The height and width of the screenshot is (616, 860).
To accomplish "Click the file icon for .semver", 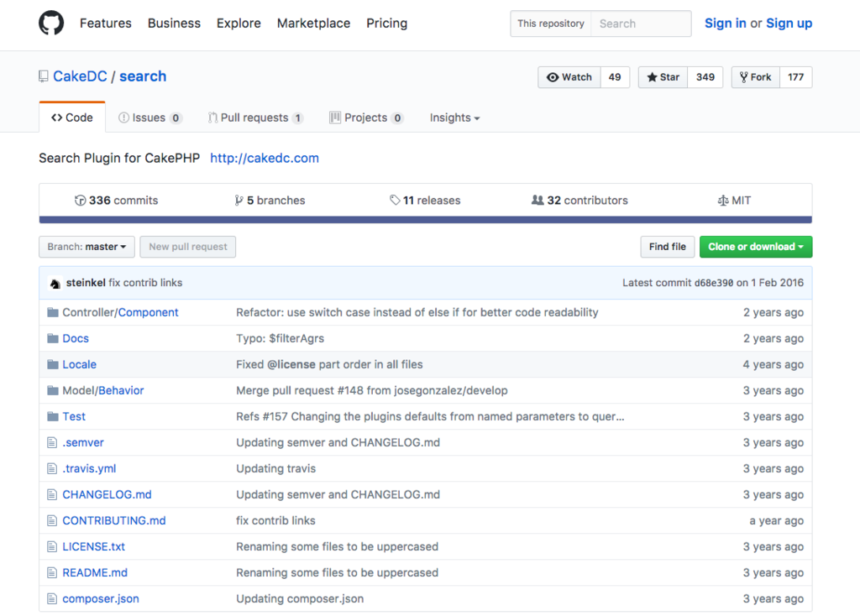I will click(52, 442).
